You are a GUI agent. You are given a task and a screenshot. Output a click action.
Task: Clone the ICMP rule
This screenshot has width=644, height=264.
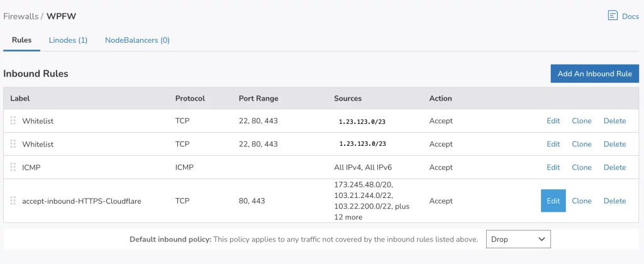click(582, 167)
